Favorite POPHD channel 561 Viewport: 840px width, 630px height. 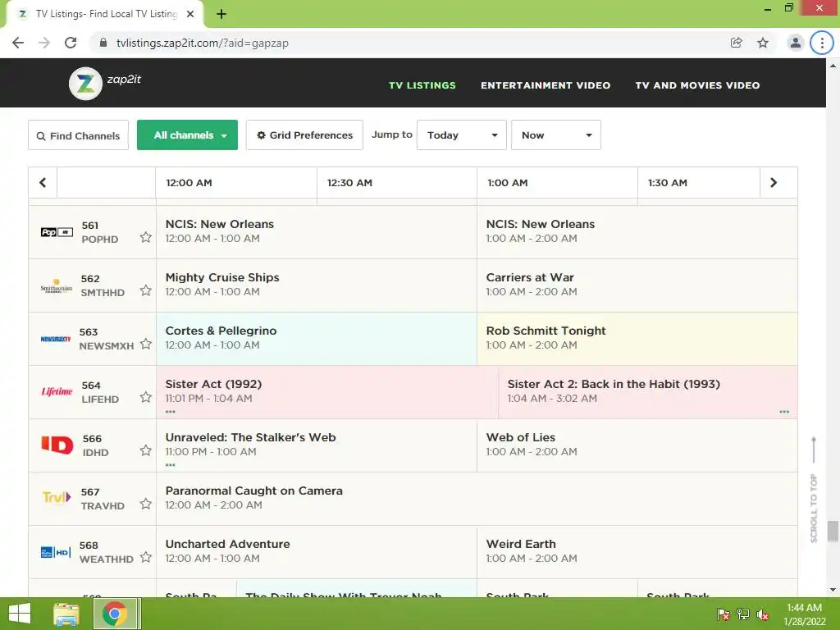click(146, 237)
